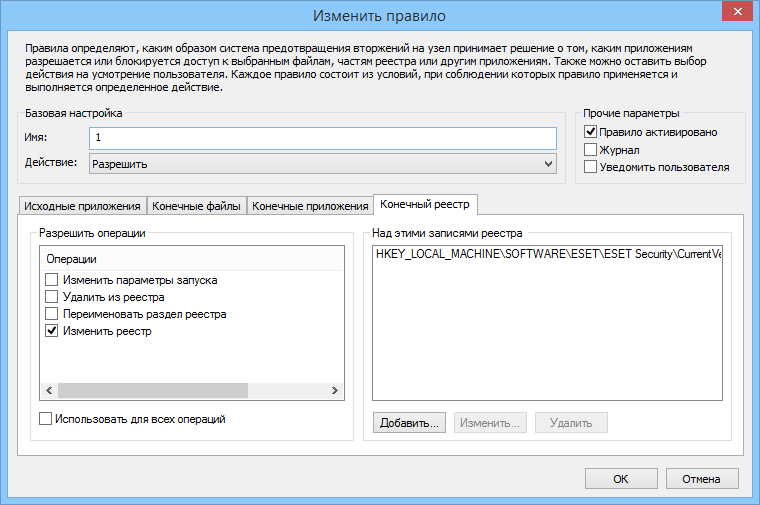The height and width of the screenshot is (505, 760).
Task: Tick Переименовать раздел реестра checkbox
Action: (x=52, y=314)
